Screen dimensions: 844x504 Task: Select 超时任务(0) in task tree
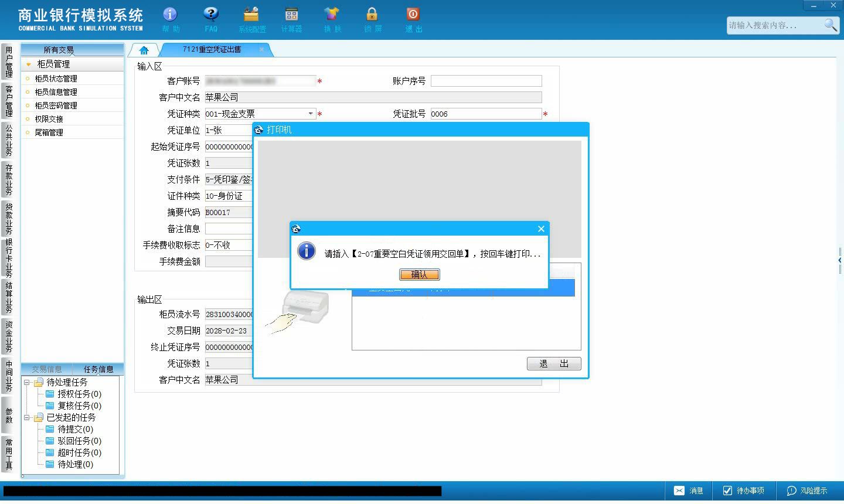(x=79, y=453)
